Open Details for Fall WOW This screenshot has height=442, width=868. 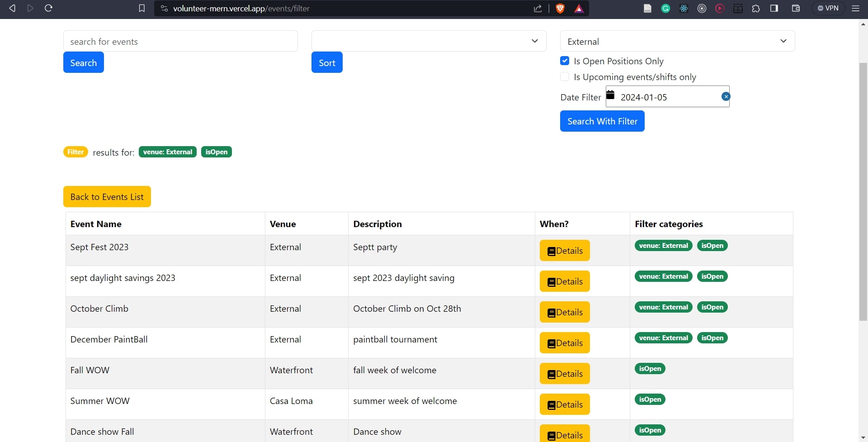pos(565,374)
